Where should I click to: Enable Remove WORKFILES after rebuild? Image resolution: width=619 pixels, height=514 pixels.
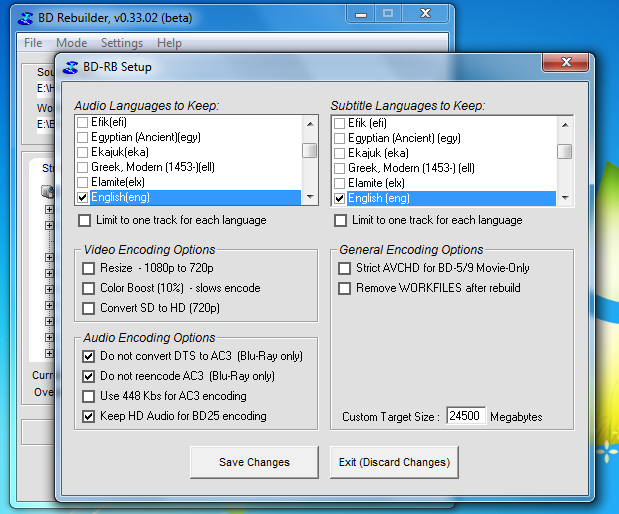click(x=344, y=288)
